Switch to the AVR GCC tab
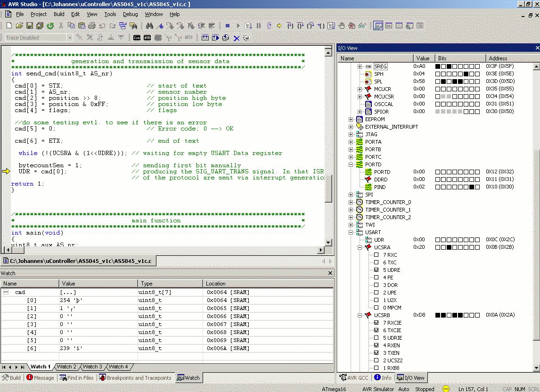The width and height of the screenshot is (540, 392). (354, 378)
